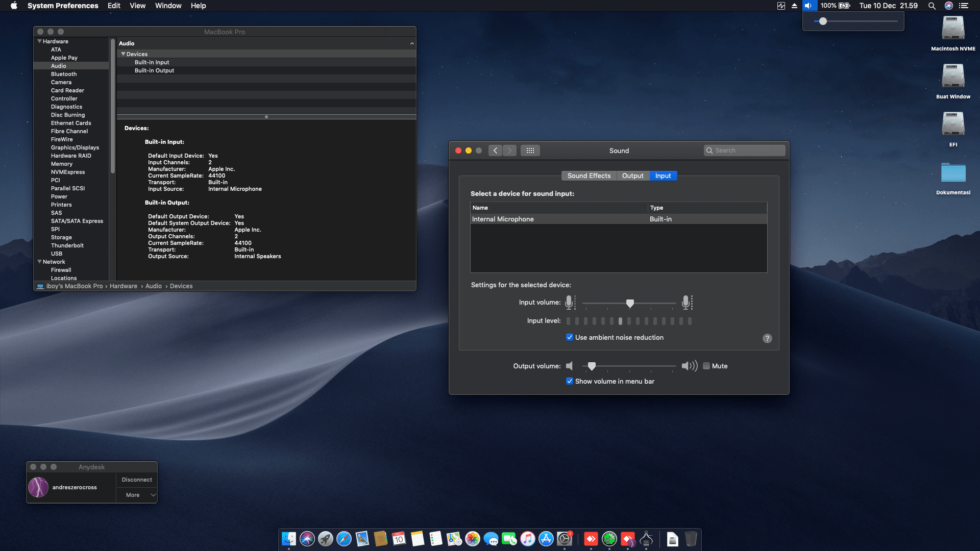Open System Preferences gear in dock

click(x=565, y=539)
